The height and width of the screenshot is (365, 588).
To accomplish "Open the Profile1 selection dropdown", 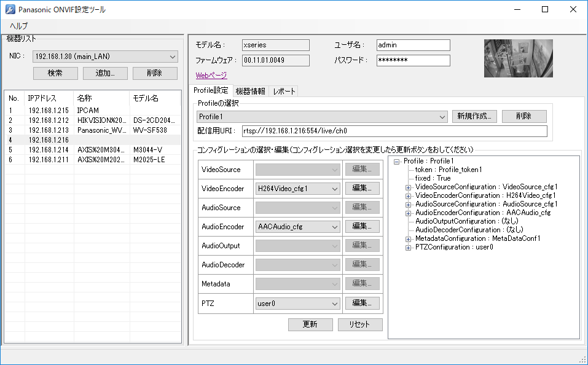I will pyautogui.click(x=322, y=117).
